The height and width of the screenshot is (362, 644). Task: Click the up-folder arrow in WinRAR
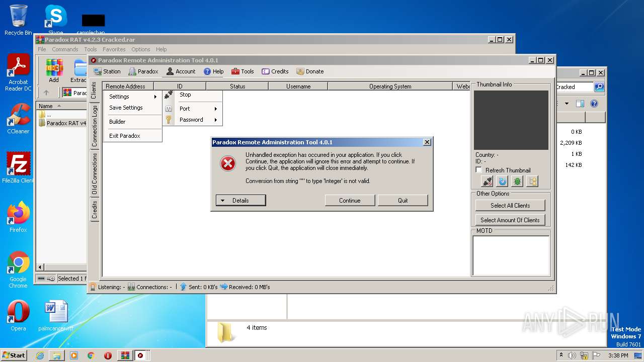[46, 93]
